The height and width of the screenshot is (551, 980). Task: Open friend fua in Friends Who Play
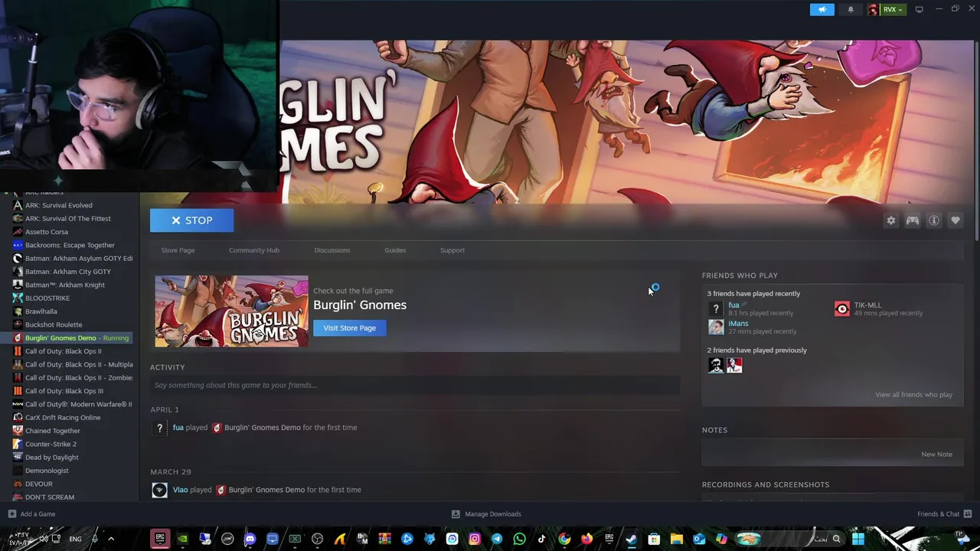733,305
